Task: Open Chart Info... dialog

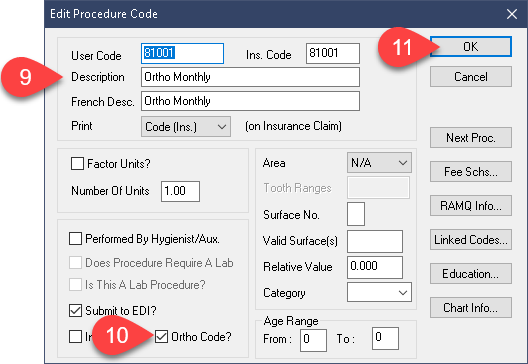Action: 470,307
